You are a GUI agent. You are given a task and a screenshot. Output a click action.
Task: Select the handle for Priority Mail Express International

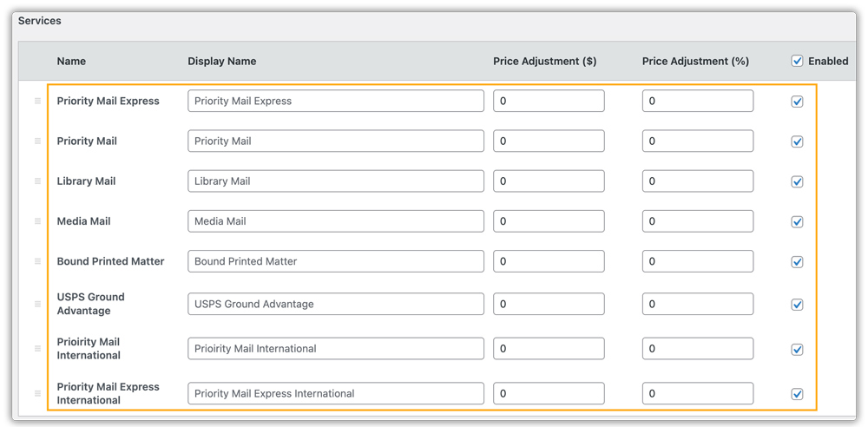(x=37, y=393)
